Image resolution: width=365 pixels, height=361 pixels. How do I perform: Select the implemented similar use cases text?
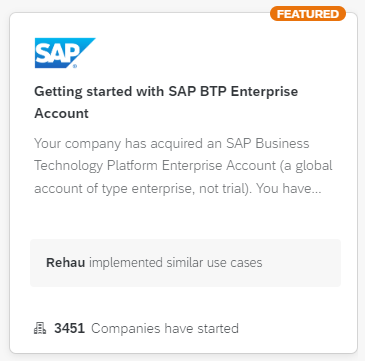[176, 263]
